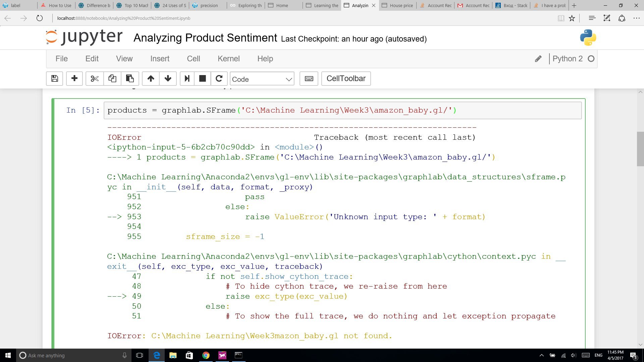Insert a cell below with the plus icon
This screenshot has width=644, height=362.
pyautogui.click(x=74, y=78)
